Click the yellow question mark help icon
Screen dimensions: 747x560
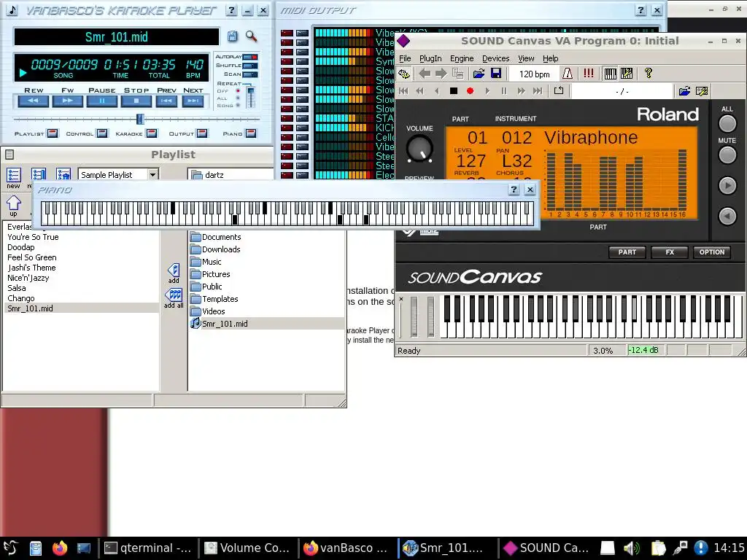(x=649, y=74)
